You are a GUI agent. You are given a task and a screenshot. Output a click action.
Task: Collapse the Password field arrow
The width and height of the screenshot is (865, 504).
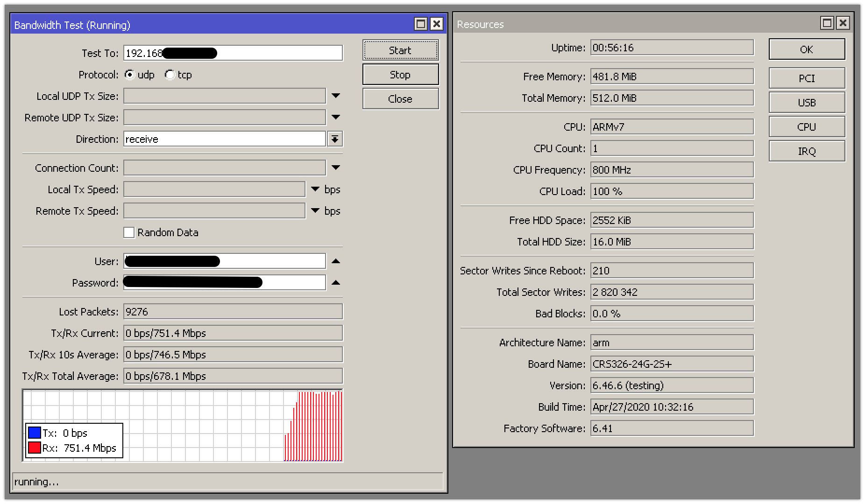335,283
